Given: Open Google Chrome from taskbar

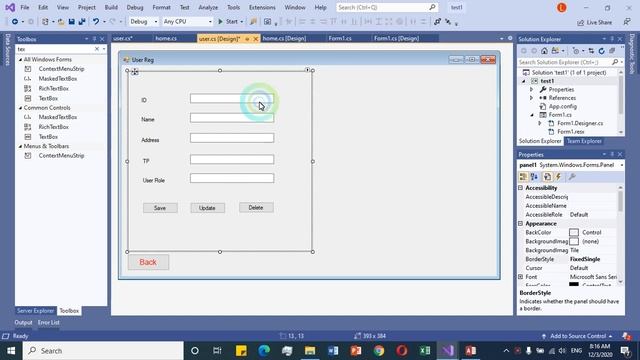Looking at the screenshot, I should click(x=379, y=351).
